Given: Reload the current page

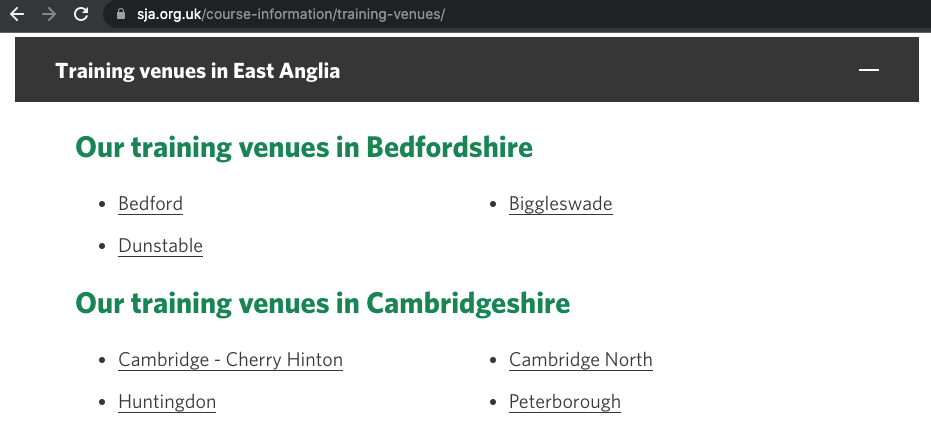Looking at the screenshot, I should (x=82, y=15).
